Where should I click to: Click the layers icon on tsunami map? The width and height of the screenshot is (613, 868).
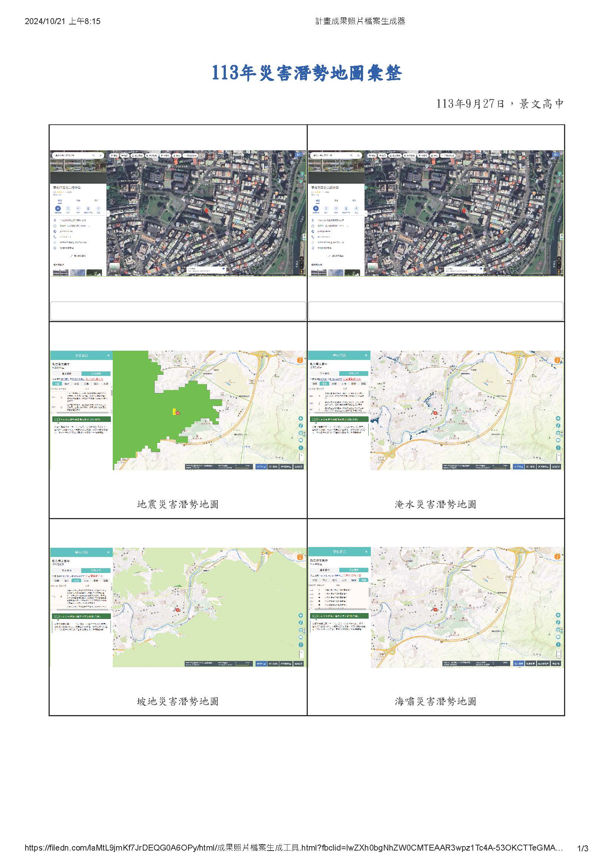click(558, 637)
